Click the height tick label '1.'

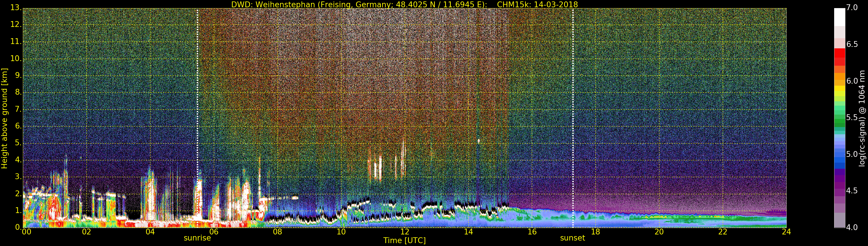[18, 210]
